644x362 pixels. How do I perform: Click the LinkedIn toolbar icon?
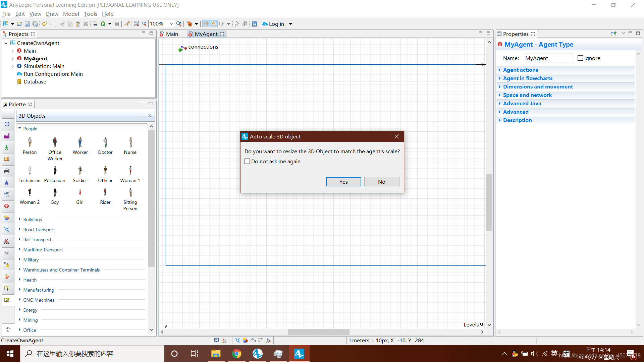point(254,24)
